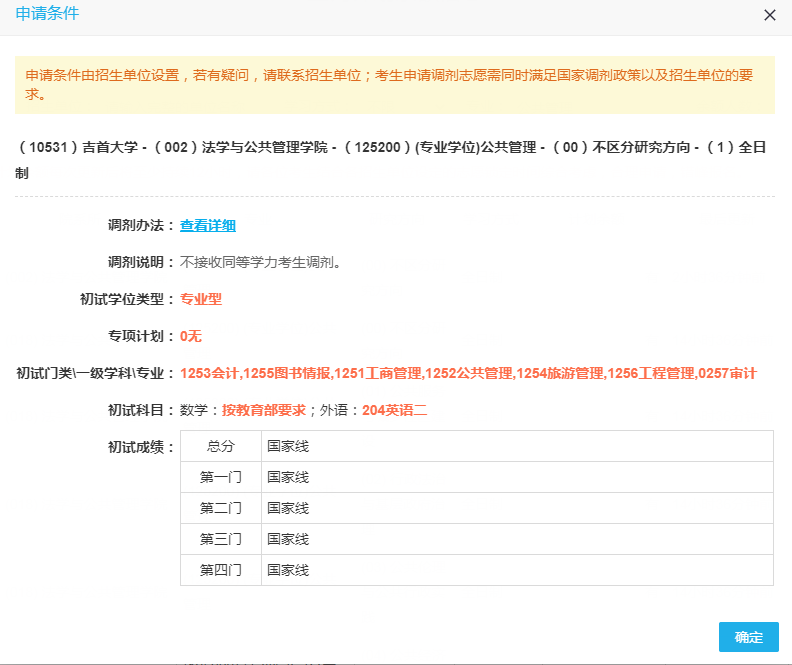This screenshot has height=665, width=792.
Task: Close the 申请条件 dialog with the X icon
Action: pyautogui.click(x=769, y=15)
